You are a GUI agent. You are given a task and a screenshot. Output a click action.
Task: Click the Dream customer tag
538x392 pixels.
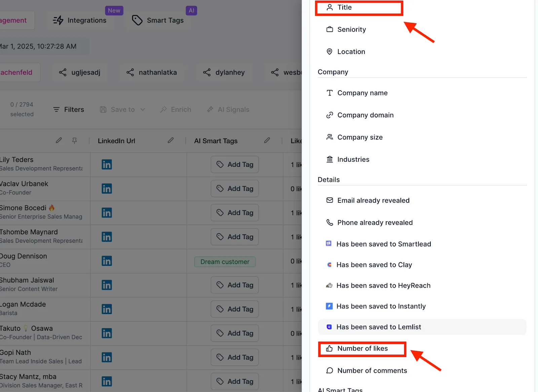pos(225,262)
